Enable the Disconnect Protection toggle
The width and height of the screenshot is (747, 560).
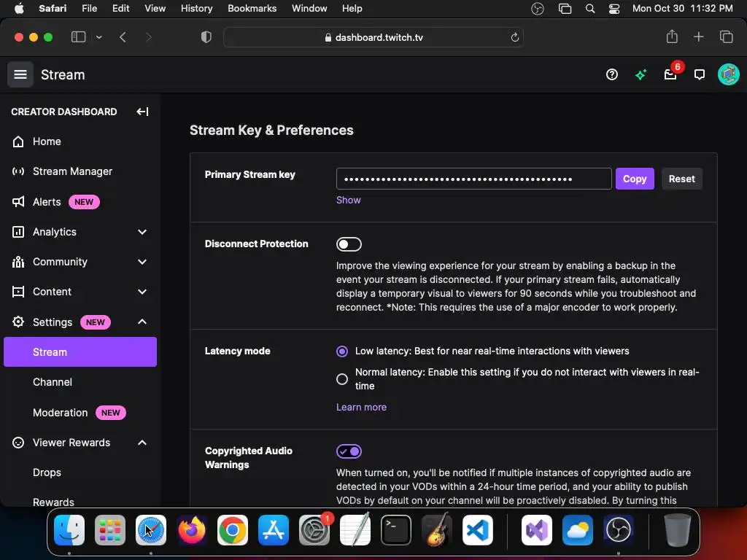(349, 244)
